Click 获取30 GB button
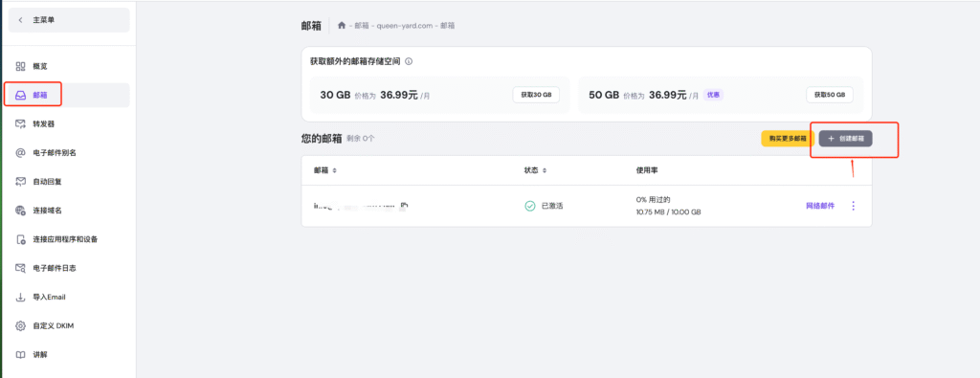 [536, 95]
